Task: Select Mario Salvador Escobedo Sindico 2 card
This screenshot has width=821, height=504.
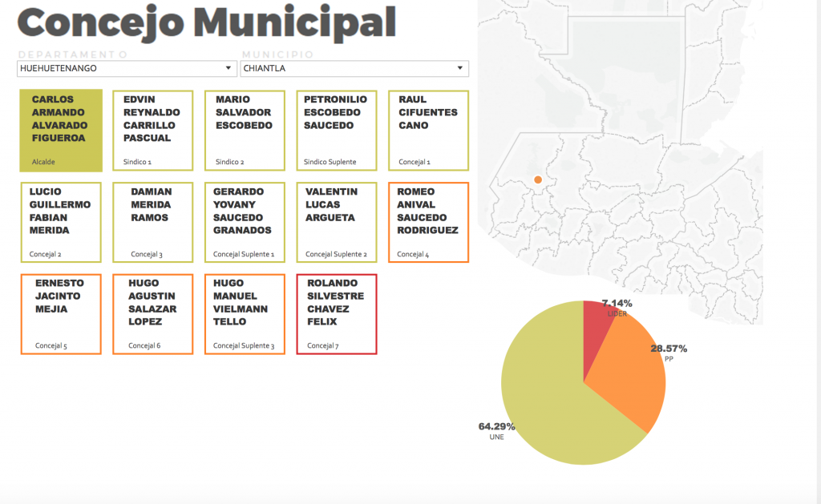Action: (x=245, y=131)
